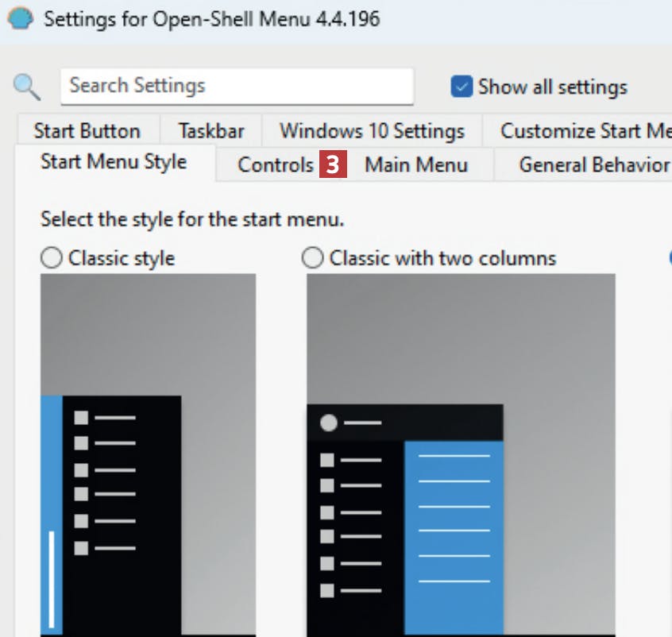Go to the General Behavior tab
Image resolution: width=672 pixels, height=637 pixels.
pos(593,165)
